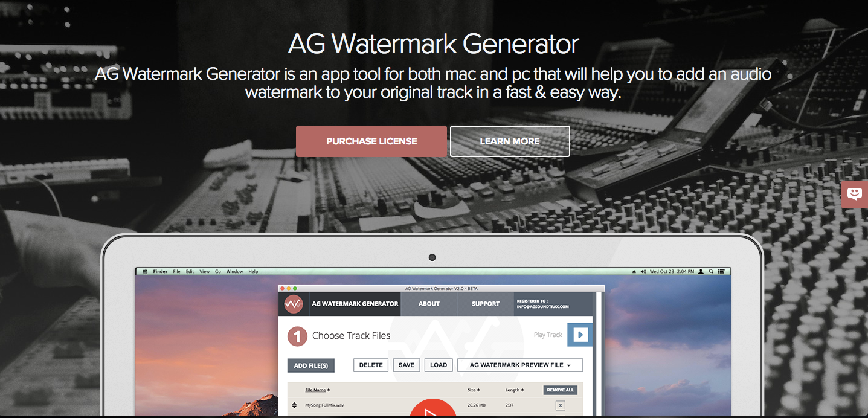Click the Purchase License button

(371, 141)
